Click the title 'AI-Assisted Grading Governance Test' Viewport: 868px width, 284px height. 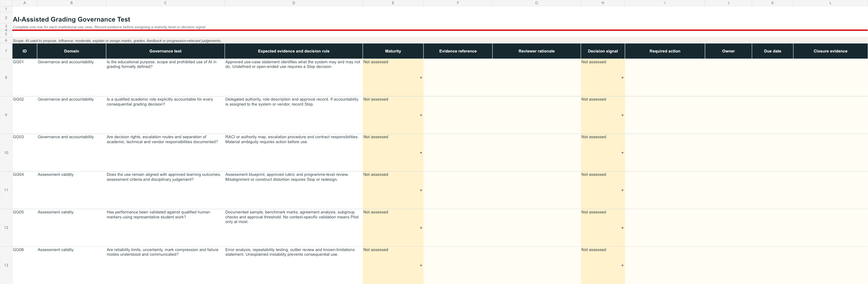coord(72,20)
